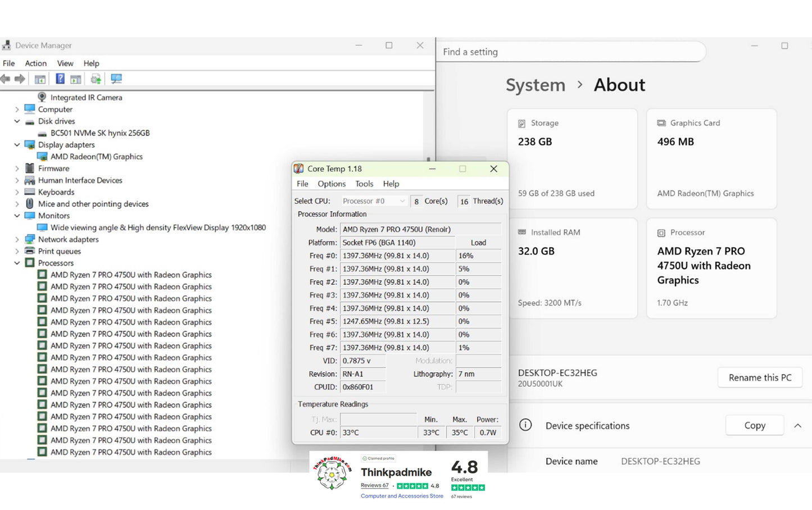Open the Select CPU Processor #0 dropdown
812x510 pixels.
(373, 201)
